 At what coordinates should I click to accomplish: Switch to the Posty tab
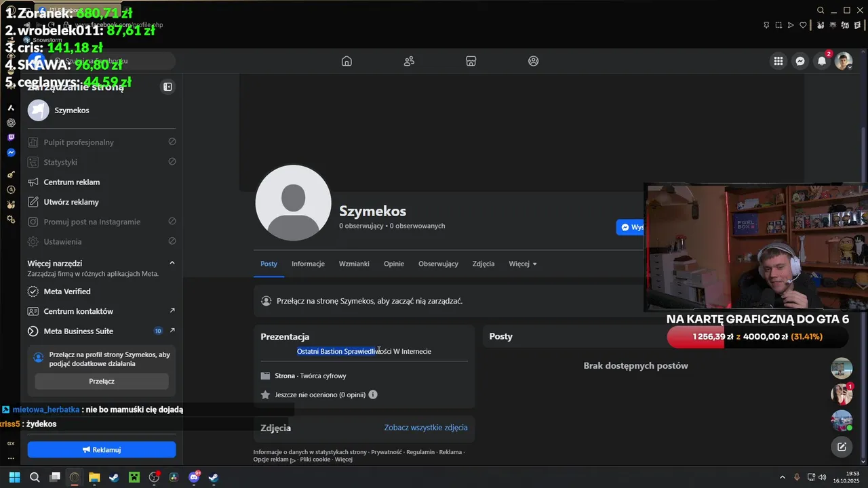point(269,264)
